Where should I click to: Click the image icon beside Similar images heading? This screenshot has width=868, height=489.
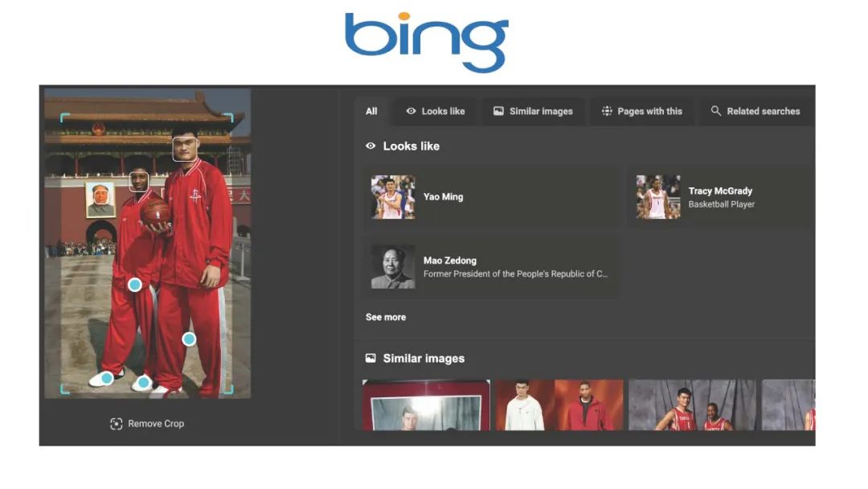[x=371, y=358]
